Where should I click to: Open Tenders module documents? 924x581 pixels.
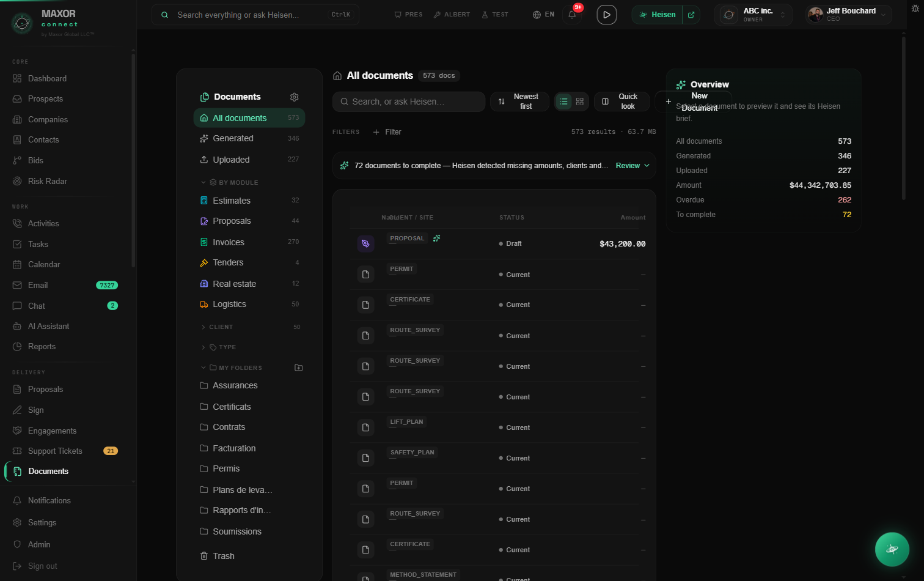tap(249, 262)
